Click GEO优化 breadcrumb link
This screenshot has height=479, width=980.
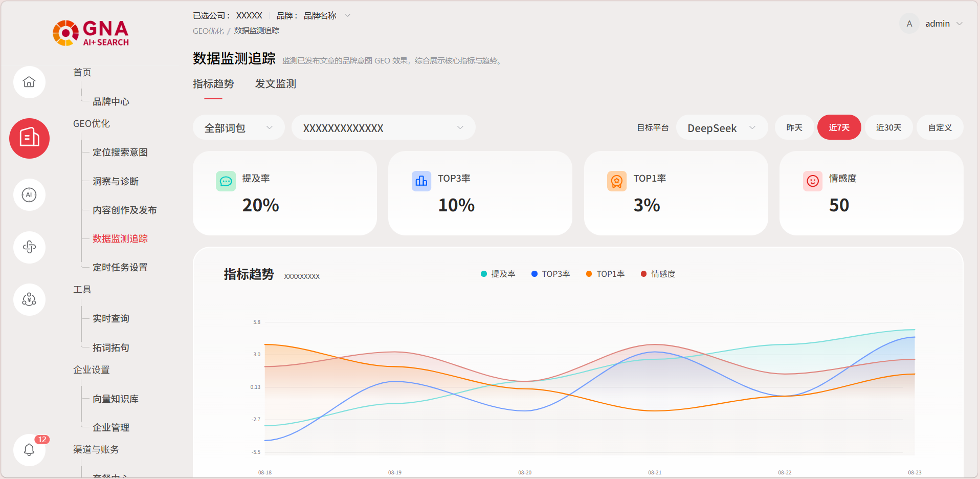coord(208,31)
